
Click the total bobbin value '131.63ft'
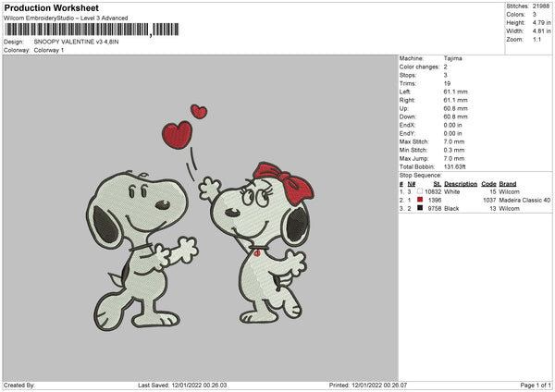click(455, 166)
